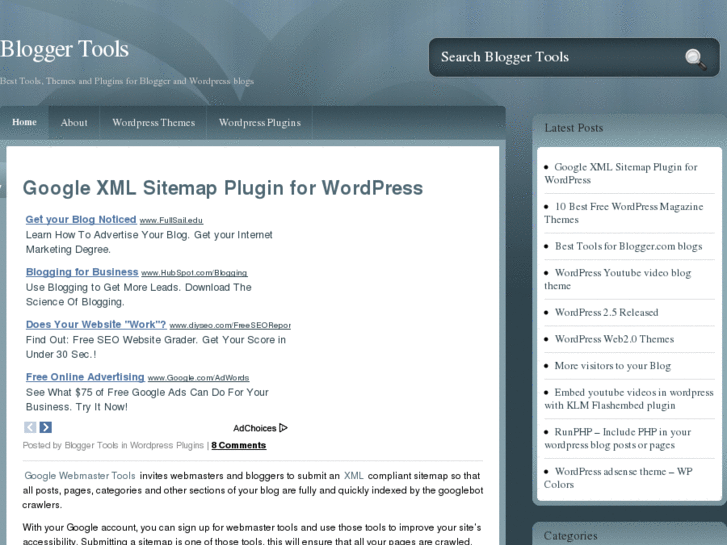
Task: Open More visitors to your Blog post
Action: click(x=612, y=365)
